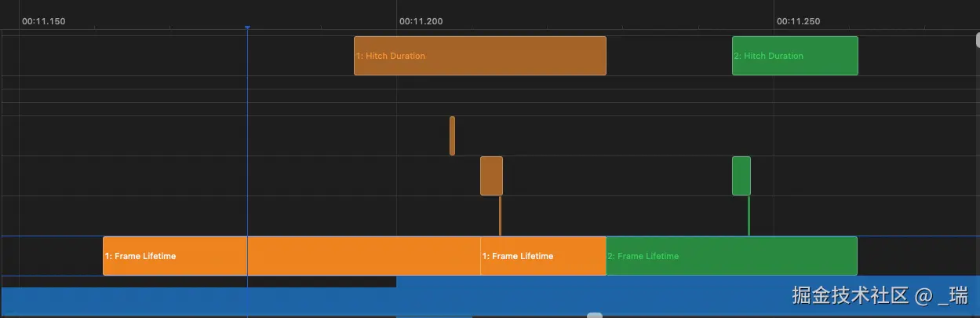Click the small brown square block

click(491, 176)
